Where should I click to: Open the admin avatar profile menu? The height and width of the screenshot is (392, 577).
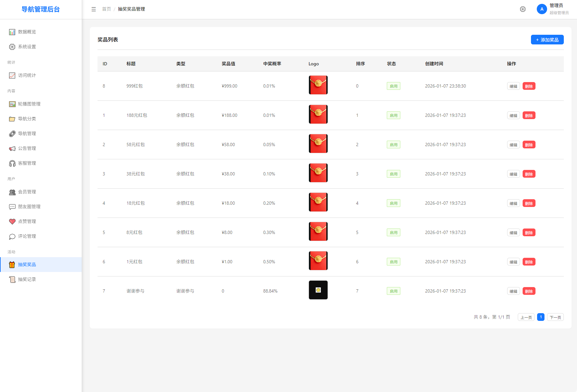542,9
